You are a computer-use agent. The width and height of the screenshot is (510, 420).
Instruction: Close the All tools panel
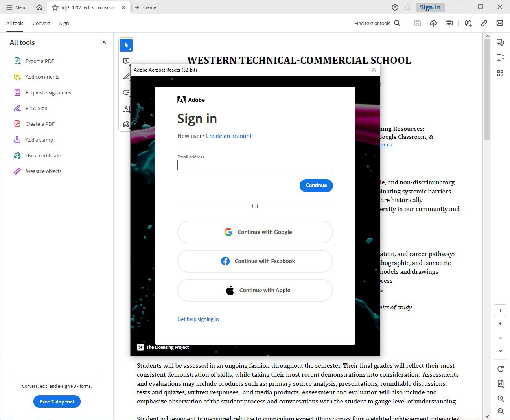104,42
